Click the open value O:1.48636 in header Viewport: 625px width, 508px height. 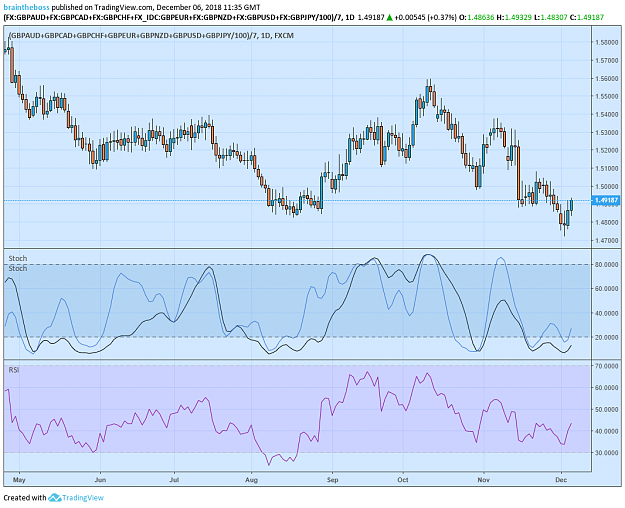coord(477,18)
